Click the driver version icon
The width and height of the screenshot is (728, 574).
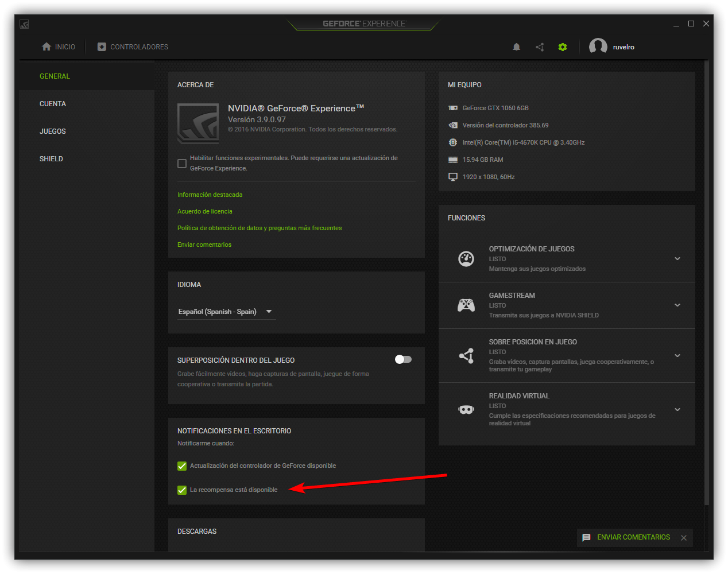pyautogui.click(x=453, y=125)
